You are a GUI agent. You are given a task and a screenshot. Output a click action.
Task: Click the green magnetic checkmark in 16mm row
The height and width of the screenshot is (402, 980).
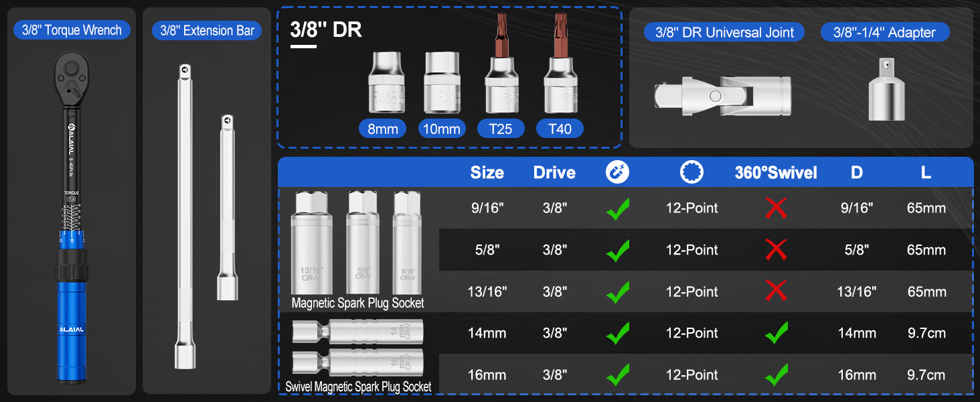[618, 375]
